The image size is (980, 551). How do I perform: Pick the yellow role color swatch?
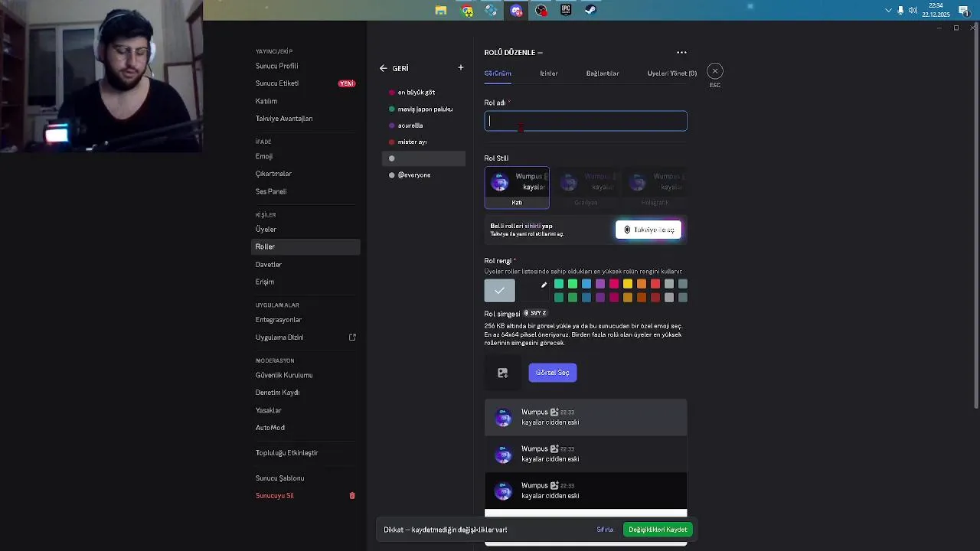[x=628, y=284]
